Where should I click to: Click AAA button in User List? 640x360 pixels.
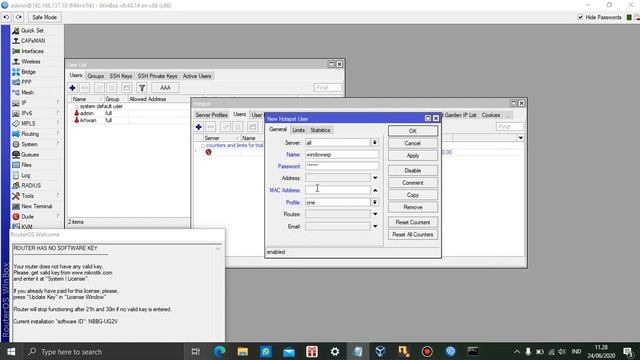165,88
